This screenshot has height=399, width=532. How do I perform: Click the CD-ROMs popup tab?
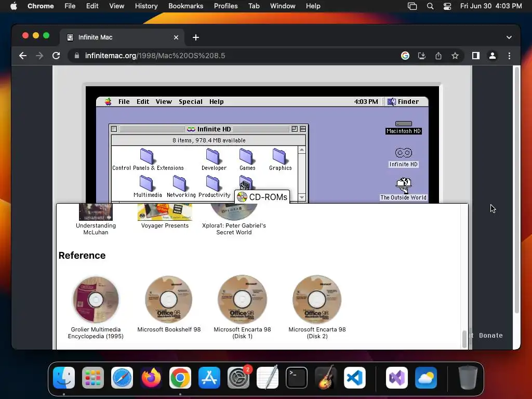[262, 197]
